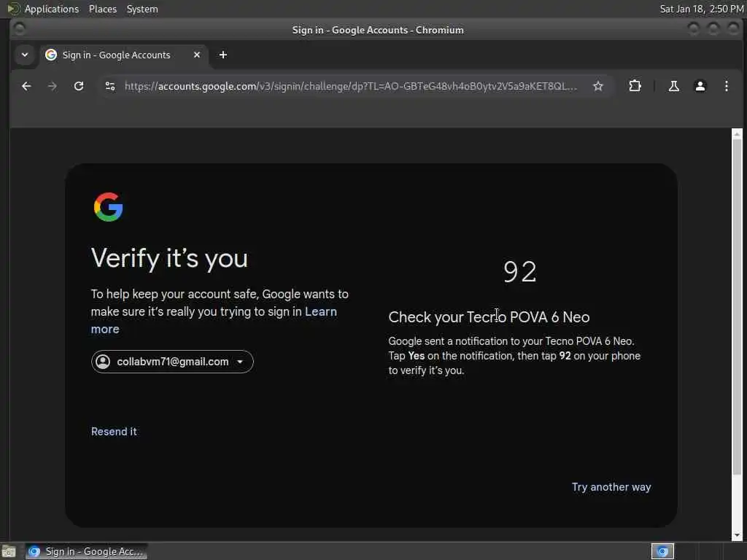Click the page vertical scrollbar

(737, 306)
